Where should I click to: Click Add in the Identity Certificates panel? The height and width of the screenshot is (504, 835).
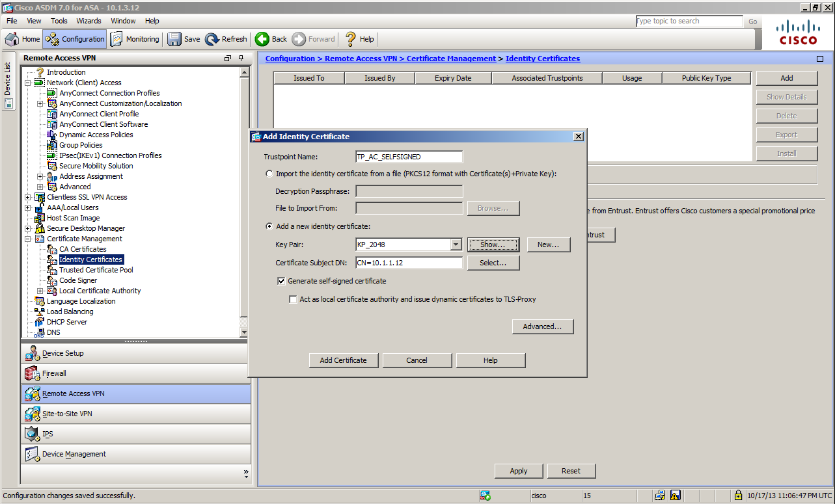point(787,78)
